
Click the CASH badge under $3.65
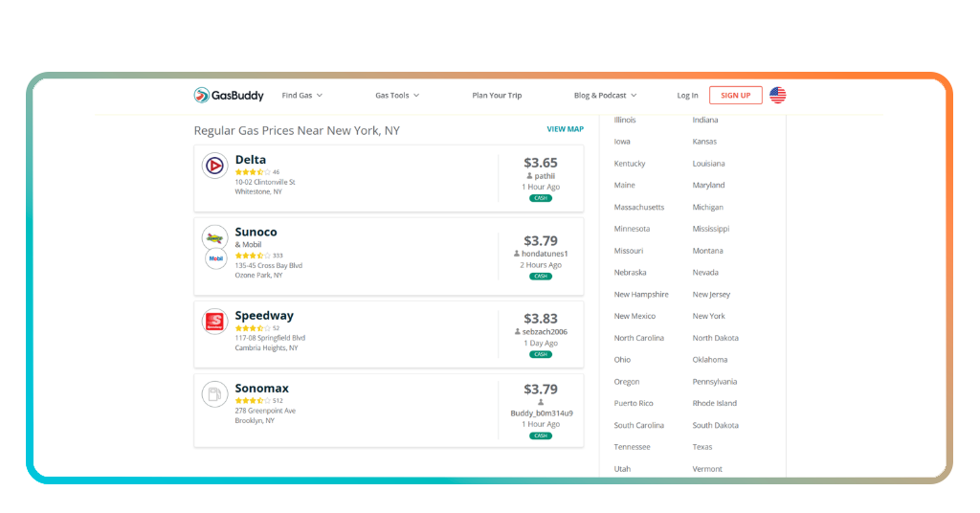(541, 198)
